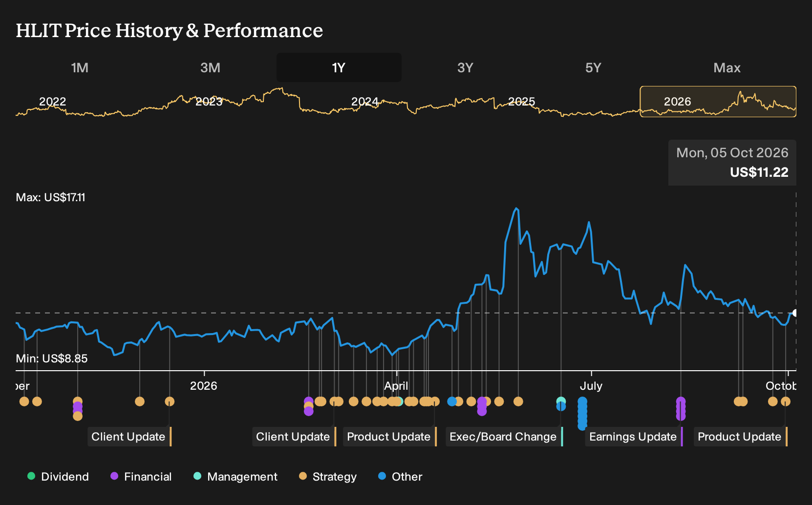Toggle the Other legend filter
The image size is (812, 505).
[400, 477]
